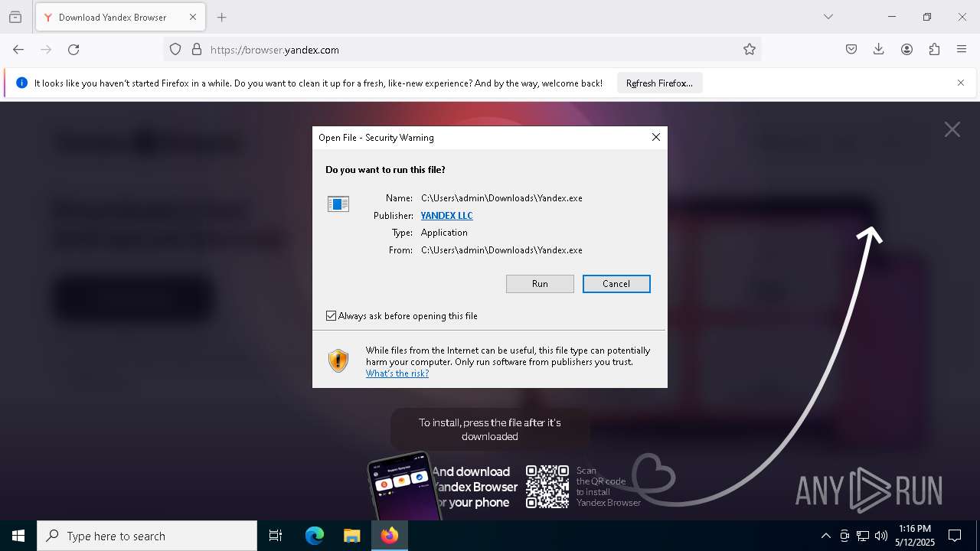Open the Firefox account menu

906,50
